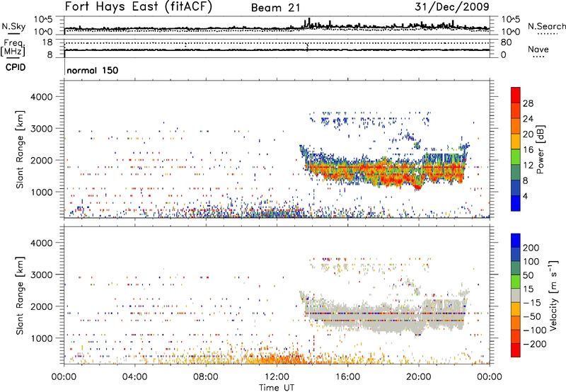
Task: Click the "N.Search" legend label
Action: click(546, 26)
